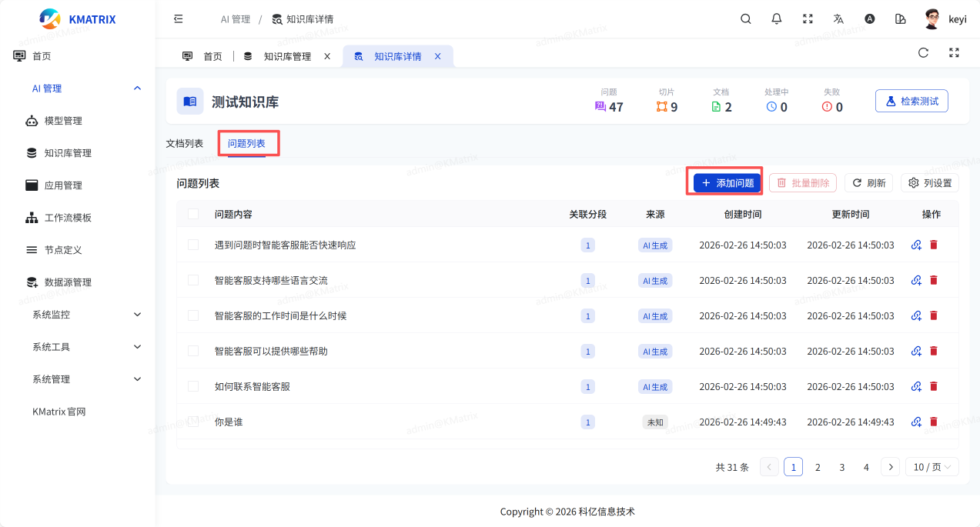Go to page 3 in pagination
Viewport: 980px width, 527px height.
(x=842, y=467)
